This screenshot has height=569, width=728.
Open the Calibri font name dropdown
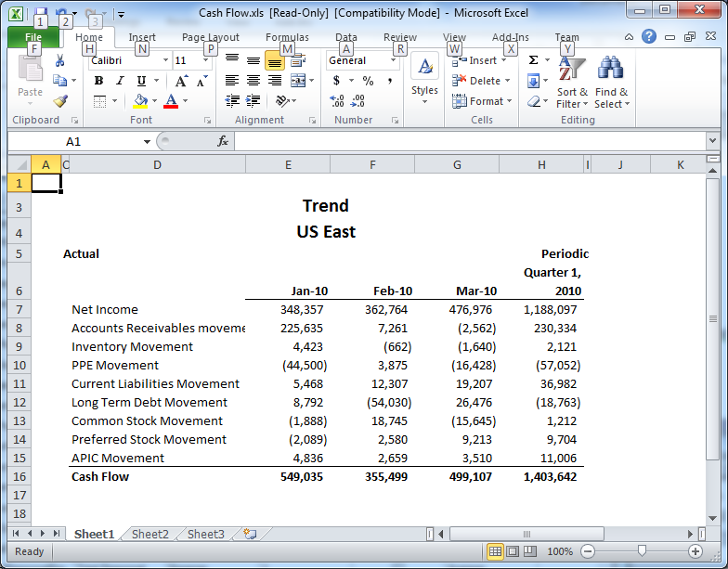(x=165, y=60)
